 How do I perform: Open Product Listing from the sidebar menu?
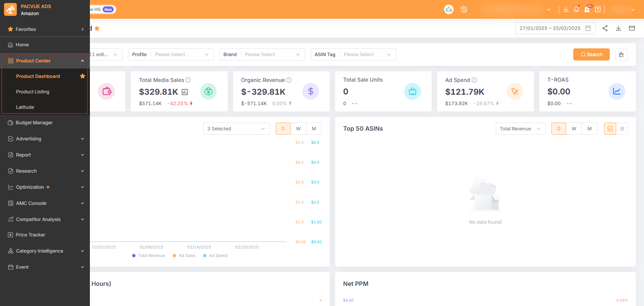[33, 91]
